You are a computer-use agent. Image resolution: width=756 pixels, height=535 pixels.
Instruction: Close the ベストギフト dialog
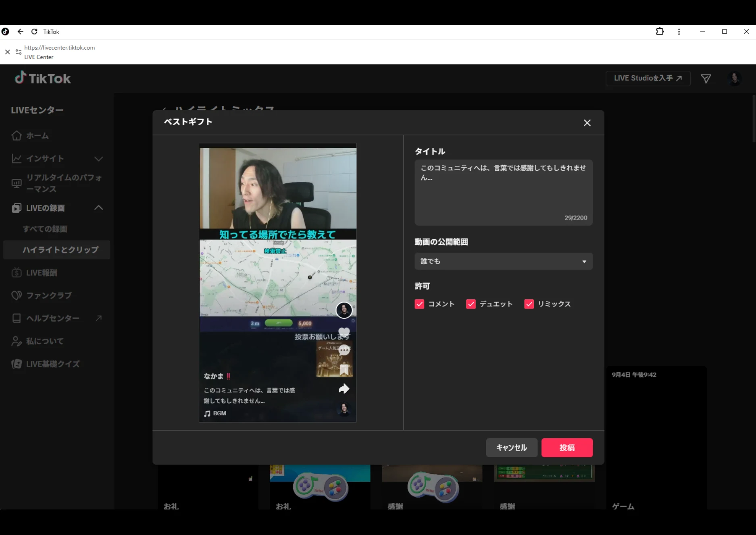click(x=587, y=123)
